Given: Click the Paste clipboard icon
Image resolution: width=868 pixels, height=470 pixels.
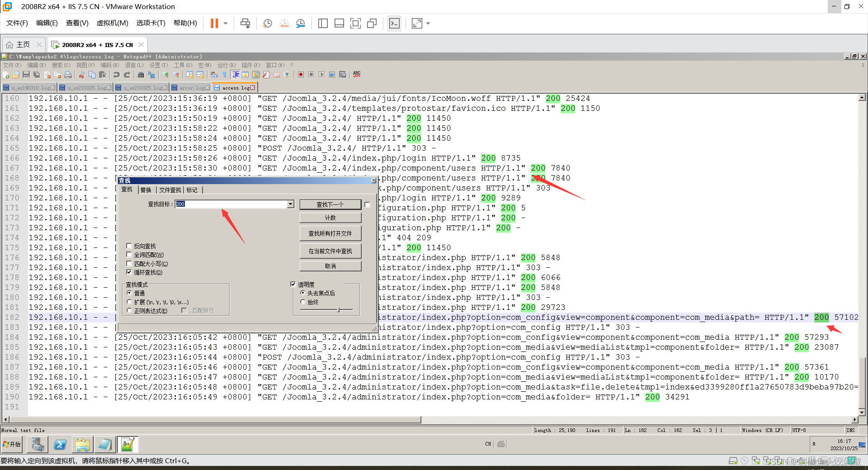Looking at the screenshot, I should point(103,75).
